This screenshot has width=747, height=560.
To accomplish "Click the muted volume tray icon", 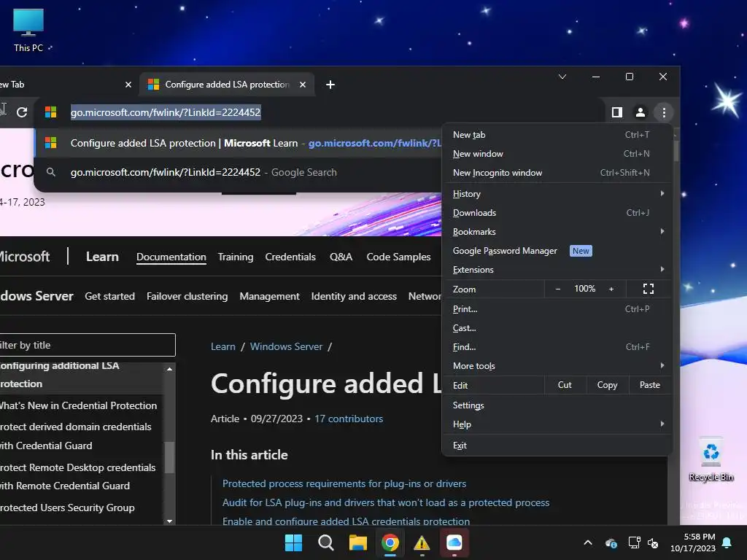I will coord(653,542).
